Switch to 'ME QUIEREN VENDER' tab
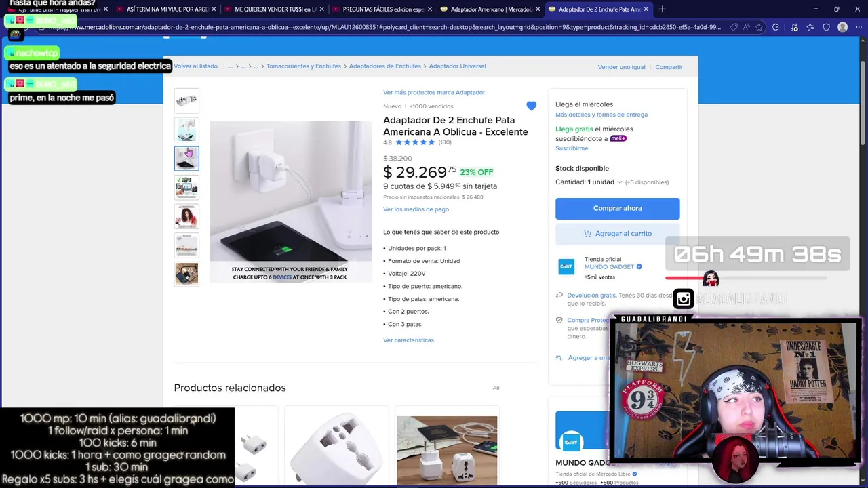868x488 pixels. [x=273, y=9]
